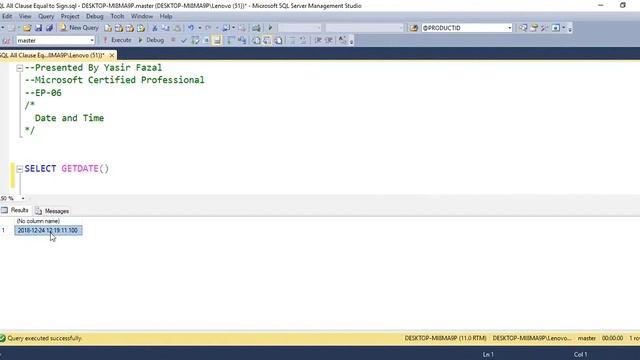
Task: Click the Find in Files icon
Action: click(413, 28)
